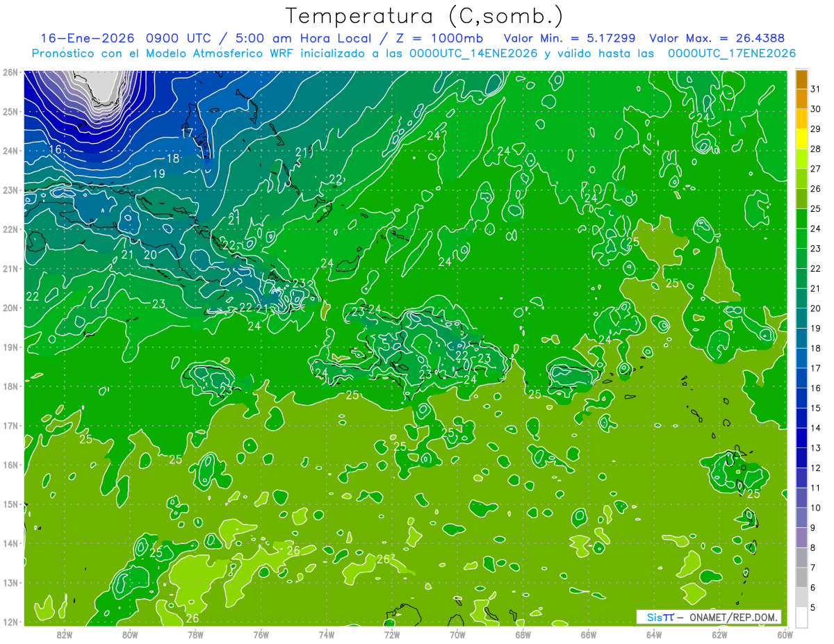The height and width of the screenshot is (644, 834).
Task: Click the '14N' latitude axis label
Action: [10, 543]
